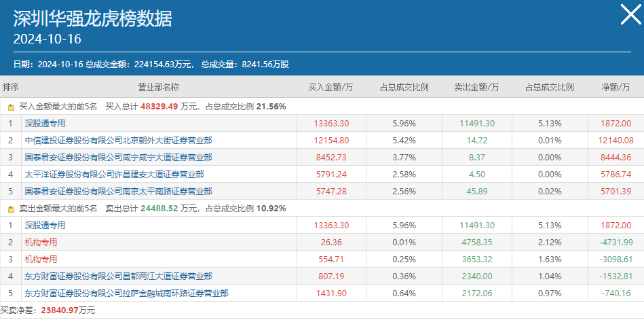Viewport: 644px width, 320px height.
Task: Select net amount -4731.99 cell
Action: coord(615,243)
